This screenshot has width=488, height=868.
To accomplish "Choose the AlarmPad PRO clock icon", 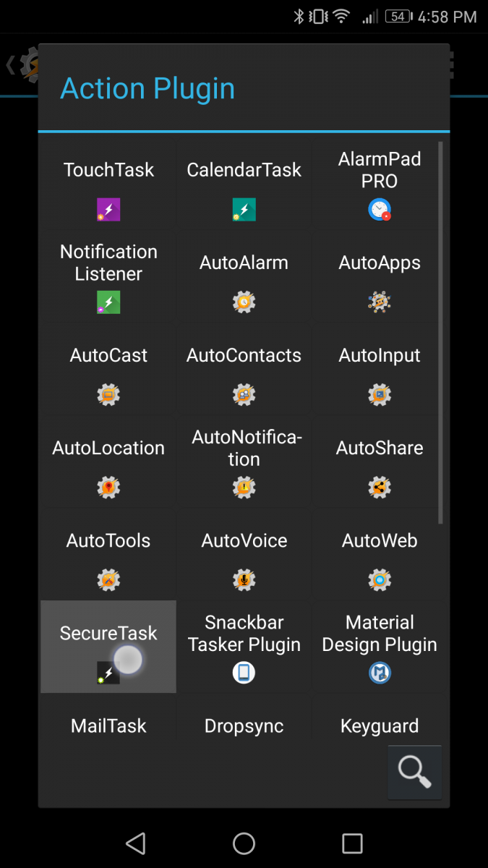I will point(379,210).
